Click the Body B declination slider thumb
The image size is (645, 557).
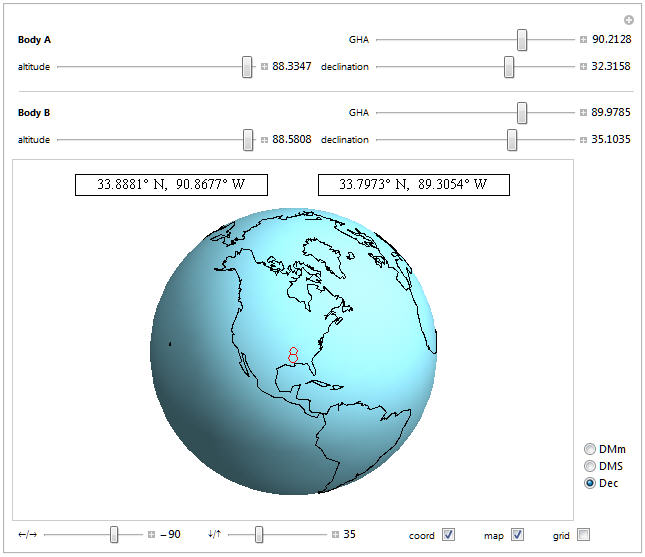[512, 140]
